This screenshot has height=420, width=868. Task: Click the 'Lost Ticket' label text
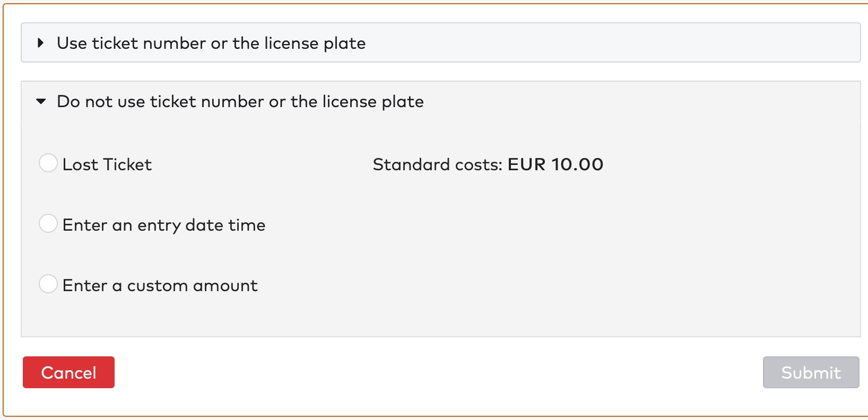(107, 164)
